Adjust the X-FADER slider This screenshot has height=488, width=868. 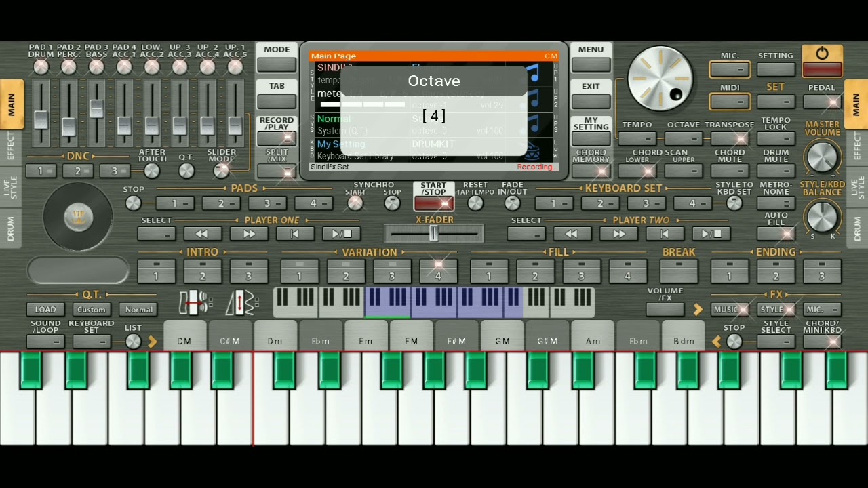coord(433,234)
